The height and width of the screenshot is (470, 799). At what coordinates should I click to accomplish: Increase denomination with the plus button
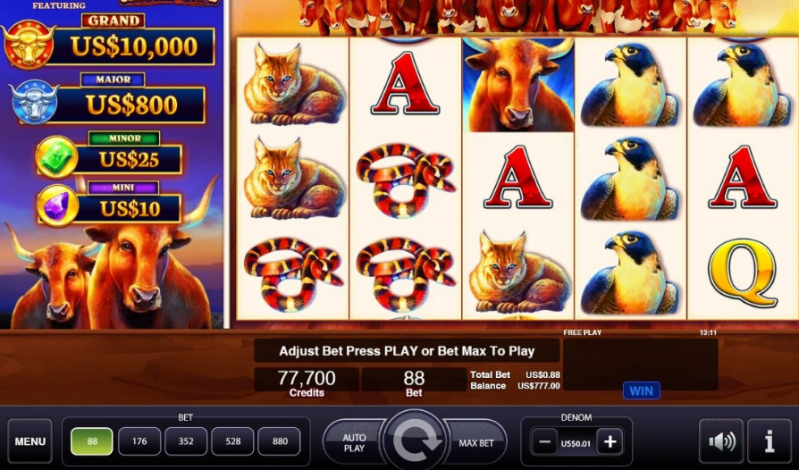click(610, 442)
